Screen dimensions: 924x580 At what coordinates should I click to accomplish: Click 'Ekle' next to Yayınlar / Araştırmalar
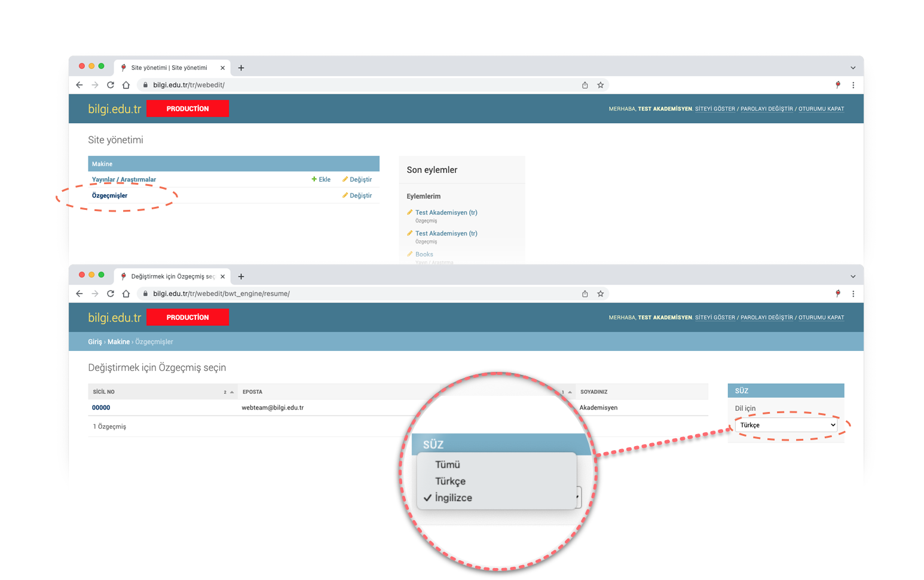coord(321,179)
